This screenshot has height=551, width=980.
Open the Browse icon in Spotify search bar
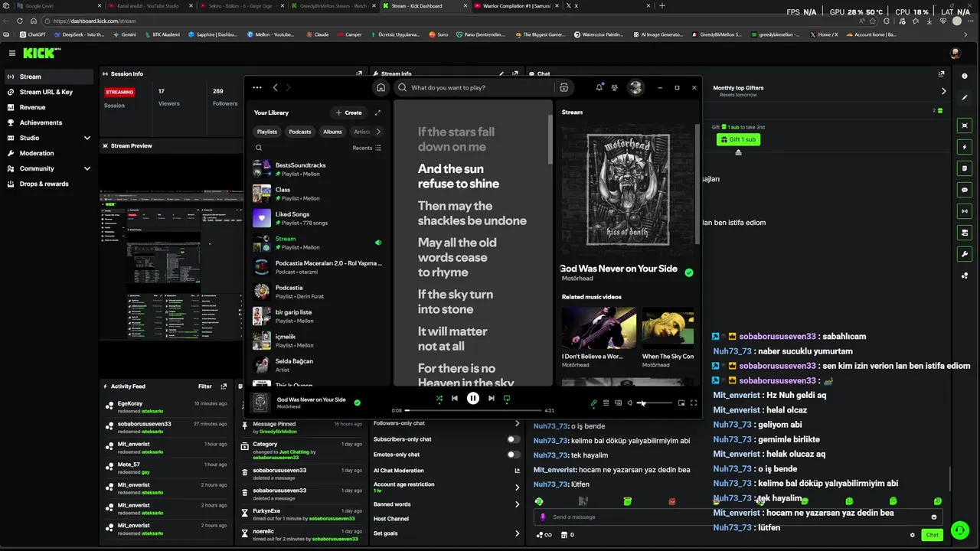[564, 87]
